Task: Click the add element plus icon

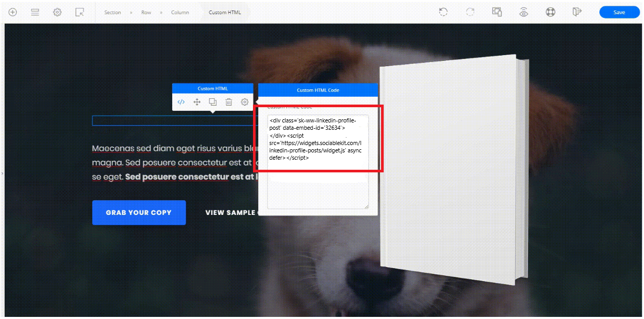Action: pyautogui.click(x=13, y=12)
